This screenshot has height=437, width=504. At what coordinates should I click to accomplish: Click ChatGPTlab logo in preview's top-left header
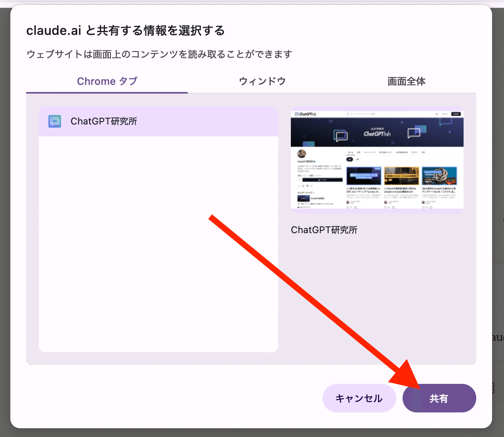click(305, 114)
